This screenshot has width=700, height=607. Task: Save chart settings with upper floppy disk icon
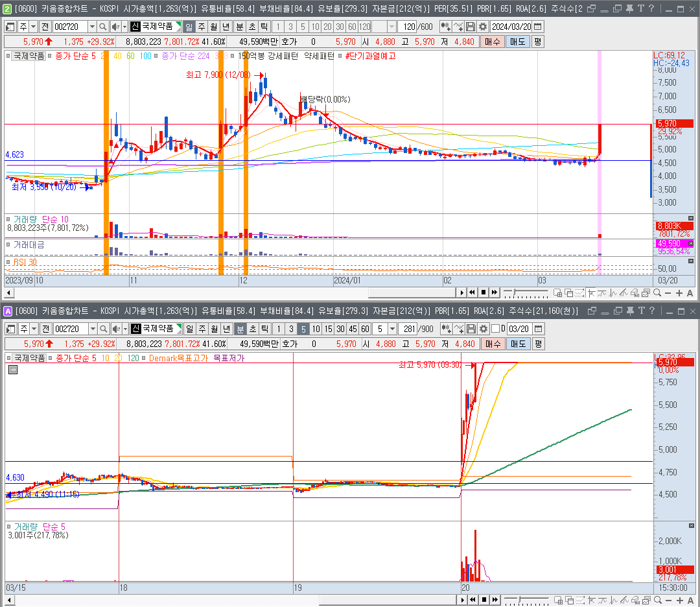point(470,27)
